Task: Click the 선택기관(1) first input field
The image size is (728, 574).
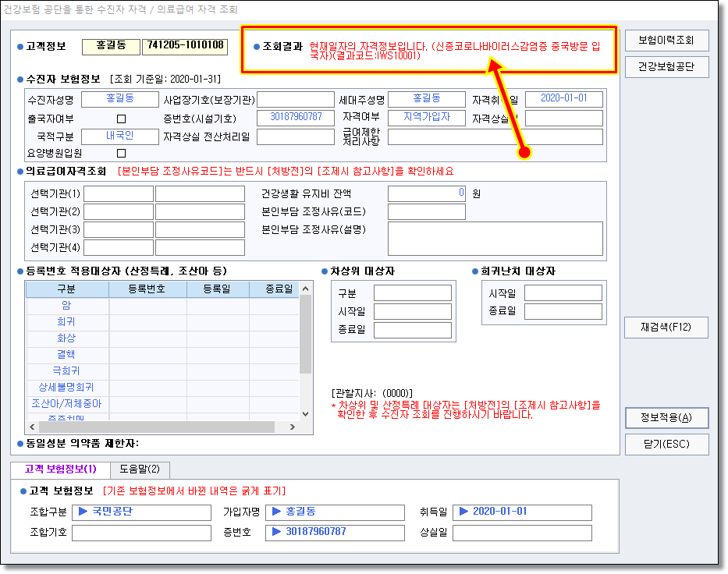Action: pyautogui.click(x=119, y=193)
